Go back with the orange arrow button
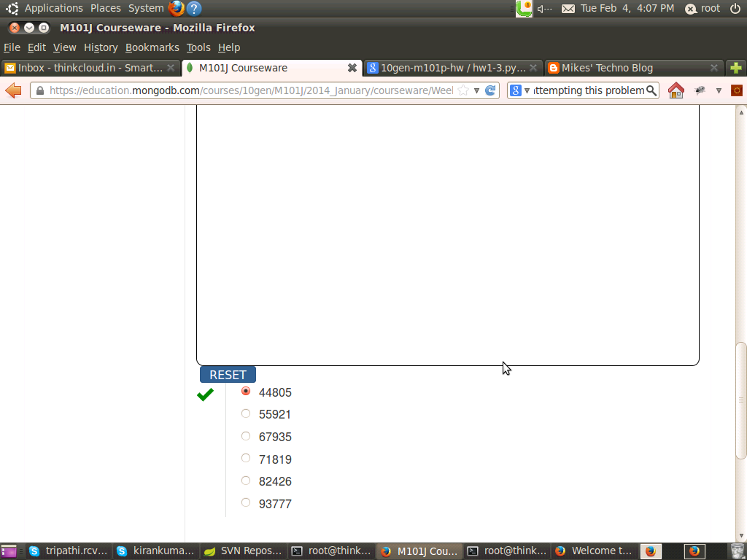This screenshot has height=560, width=747. (14, 90)
